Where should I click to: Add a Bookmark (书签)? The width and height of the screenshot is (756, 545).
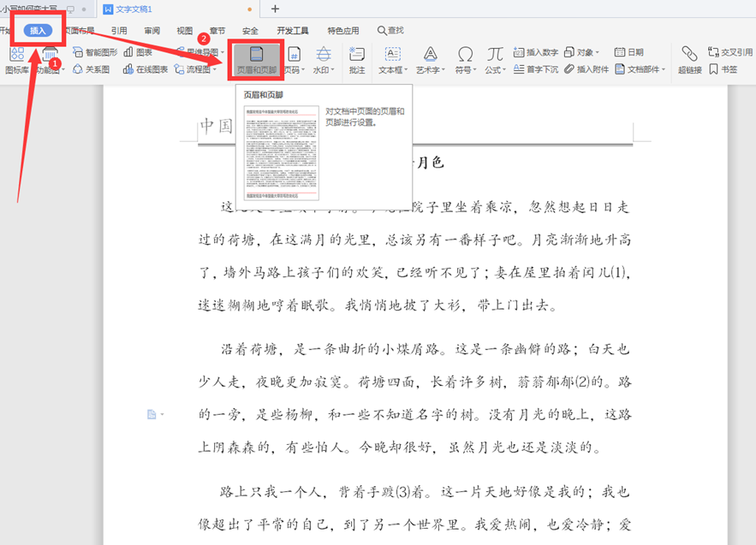coord(723,69)
